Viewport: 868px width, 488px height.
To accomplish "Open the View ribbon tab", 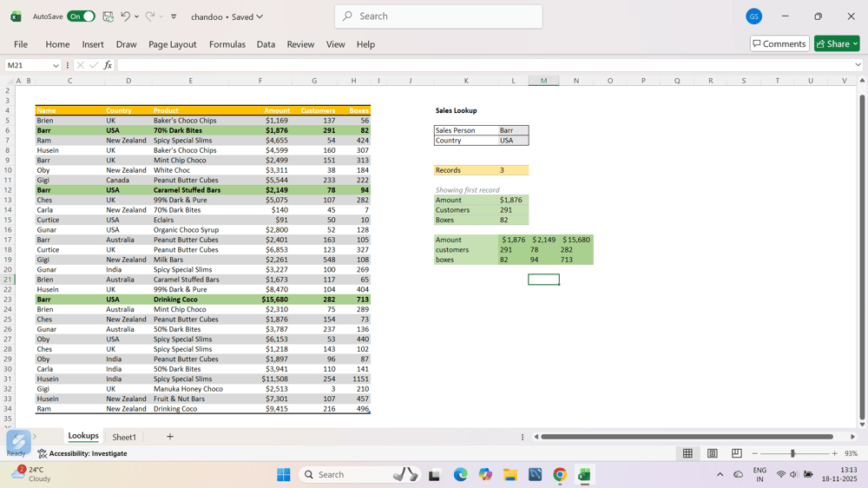I will [335, 44].
